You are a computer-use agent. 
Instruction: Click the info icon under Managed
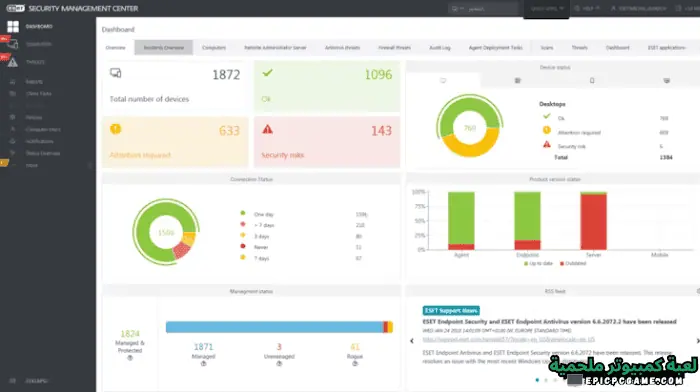pos(204,364)
